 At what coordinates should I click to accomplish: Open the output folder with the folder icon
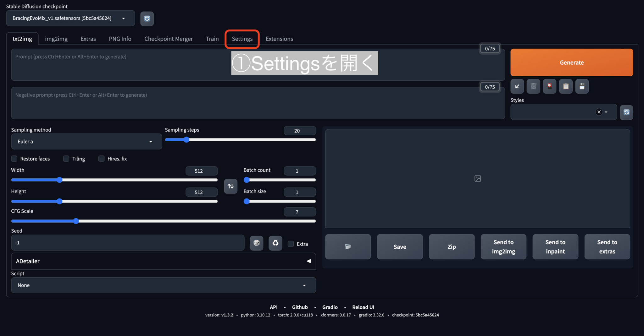[x=348, y=247]
